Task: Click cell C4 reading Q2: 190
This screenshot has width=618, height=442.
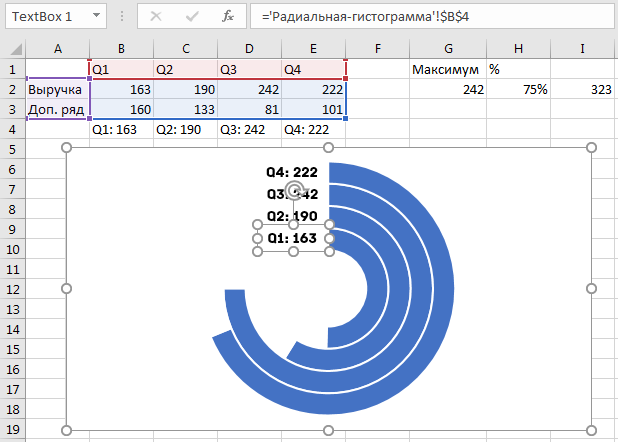Action: [x=186, y=129]
